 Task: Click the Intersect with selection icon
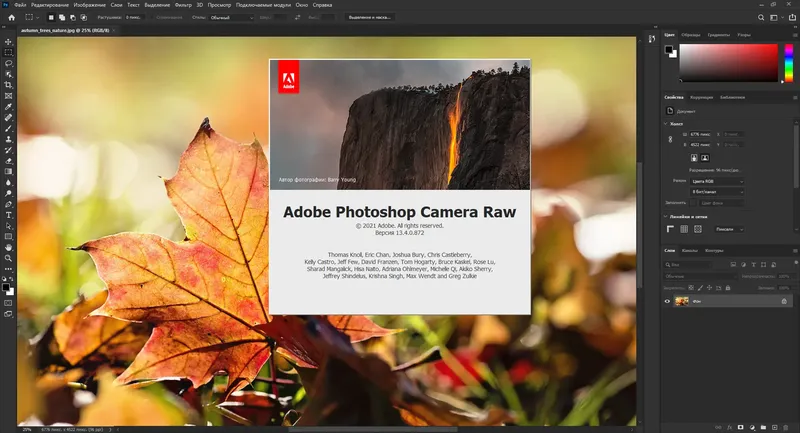pos(83,17)
